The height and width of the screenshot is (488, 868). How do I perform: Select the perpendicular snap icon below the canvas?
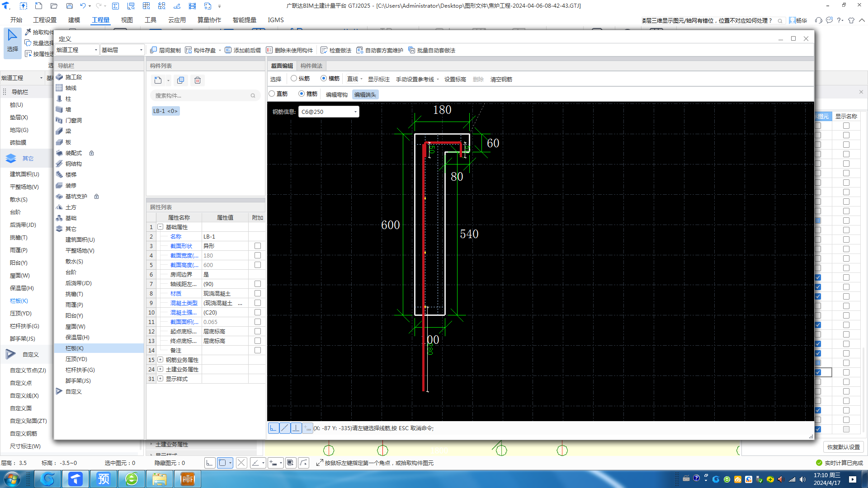(x=296, y=428)
